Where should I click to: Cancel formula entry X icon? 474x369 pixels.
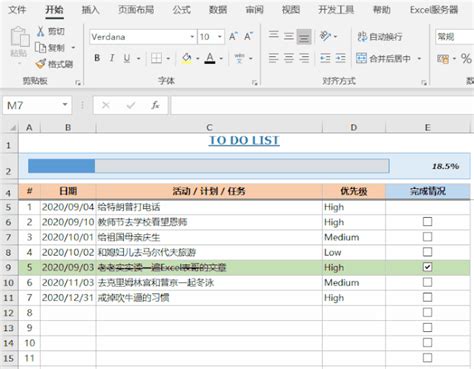106,105
